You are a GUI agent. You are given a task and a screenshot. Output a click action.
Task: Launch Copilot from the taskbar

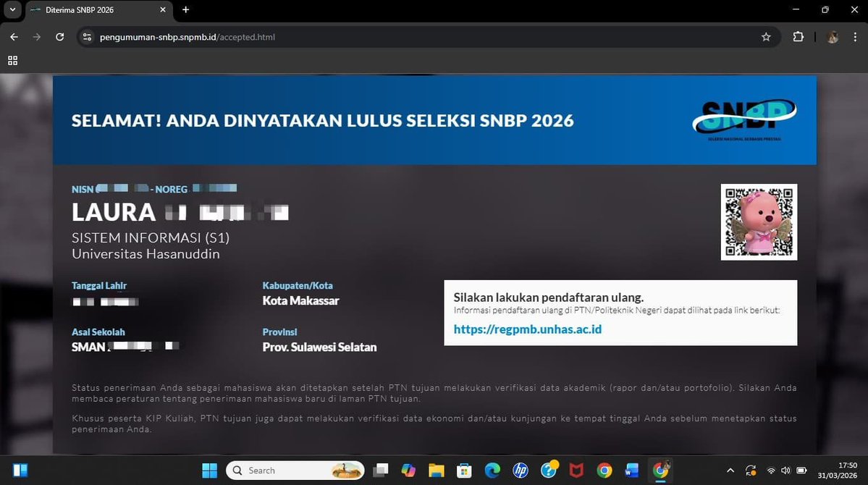(x=408, y=471)
